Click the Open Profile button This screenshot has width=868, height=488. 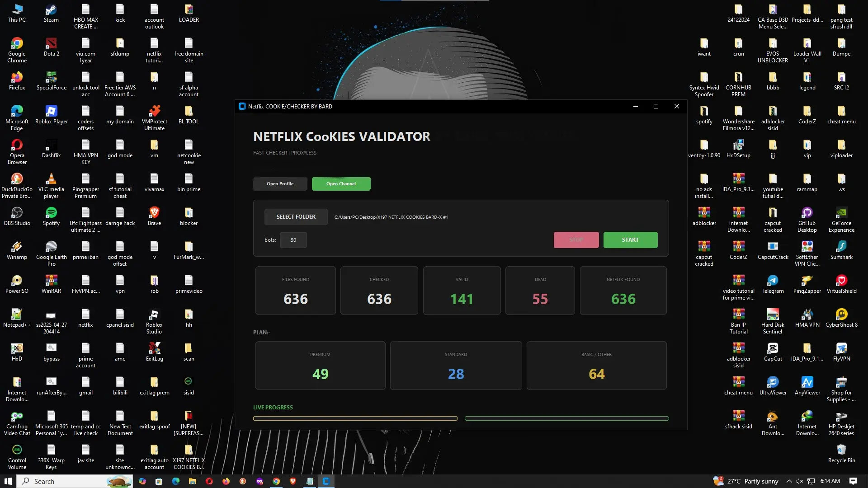click(x=280, y=184)
